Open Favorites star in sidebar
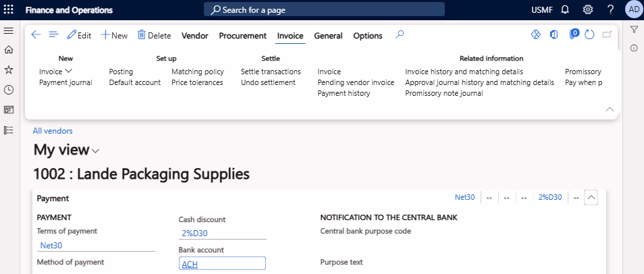 pyautogui.click(x=8, y=70)
